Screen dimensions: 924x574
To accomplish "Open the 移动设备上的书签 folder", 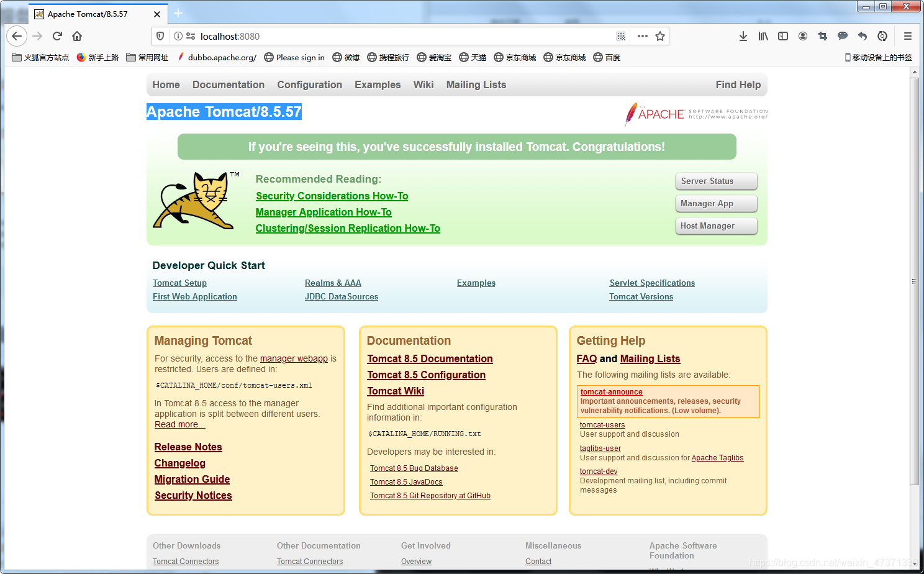I will click(x=878, y=57).
